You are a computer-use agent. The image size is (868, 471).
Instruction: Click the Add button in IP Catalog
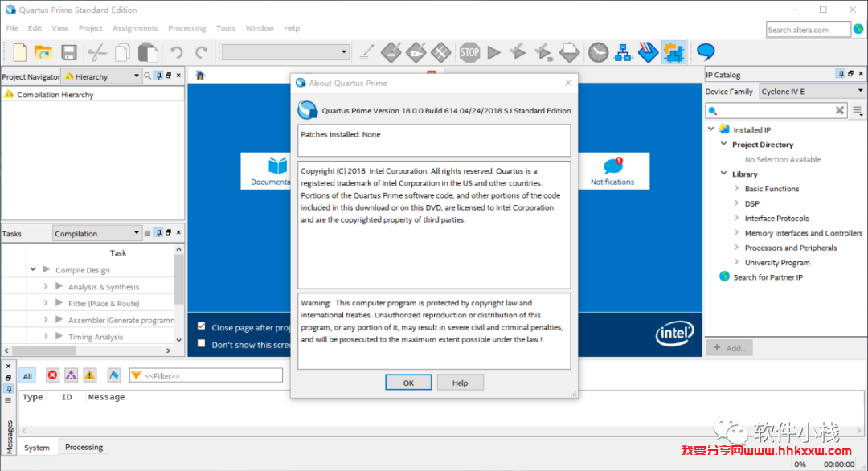click(x=730, y=347)
